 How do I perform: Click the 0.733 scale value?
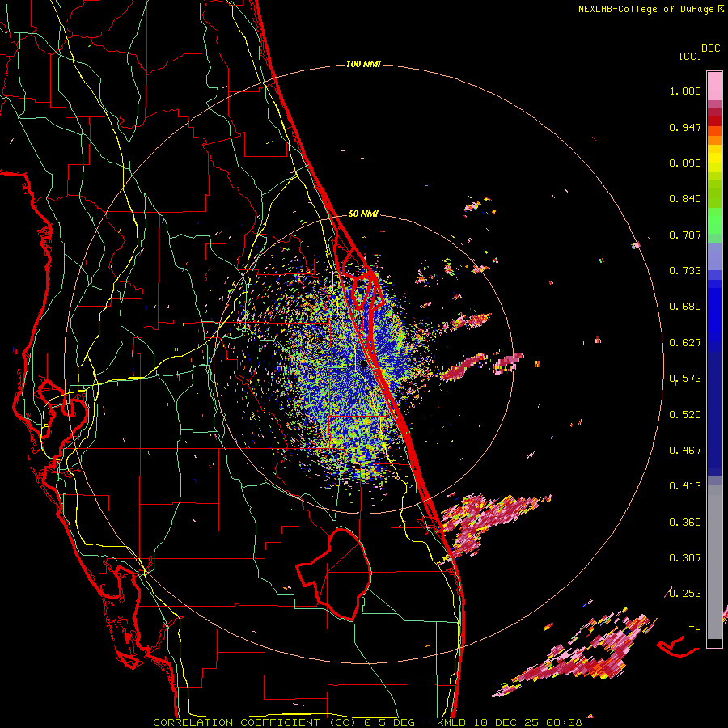685,271
